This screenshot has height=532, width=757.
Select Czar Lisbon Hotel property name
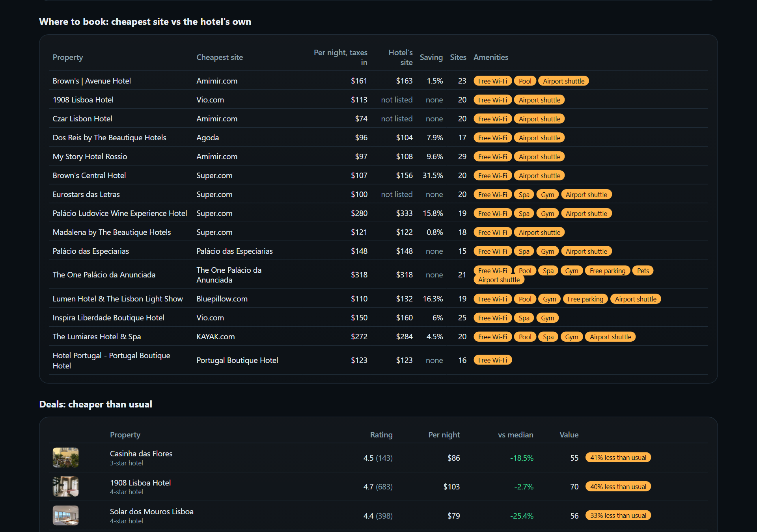tap(82, 119)
